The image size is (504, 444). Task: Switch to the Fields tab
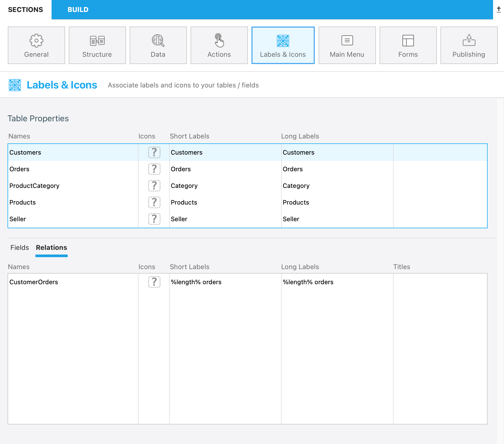20,248
